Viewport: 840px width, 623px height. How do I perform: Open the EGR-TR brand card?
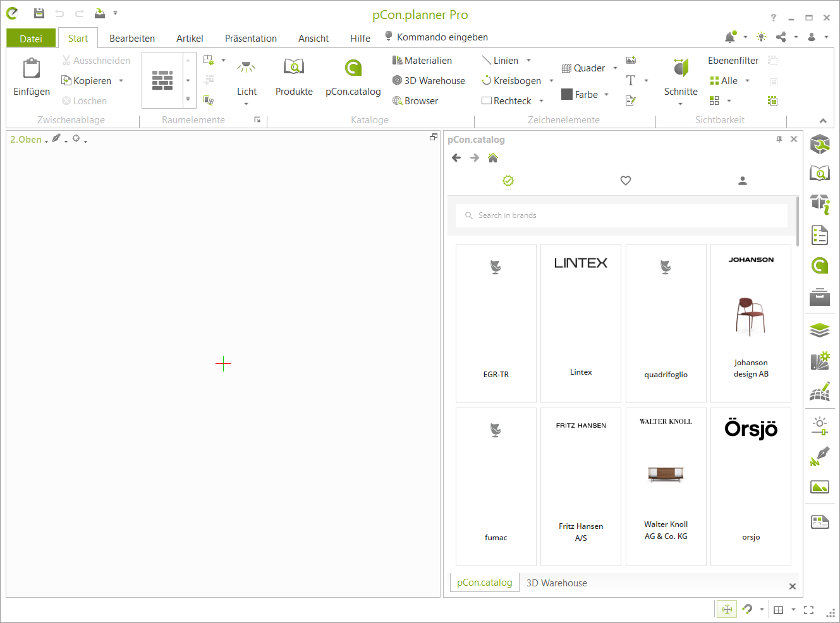[x=496, y=324]
